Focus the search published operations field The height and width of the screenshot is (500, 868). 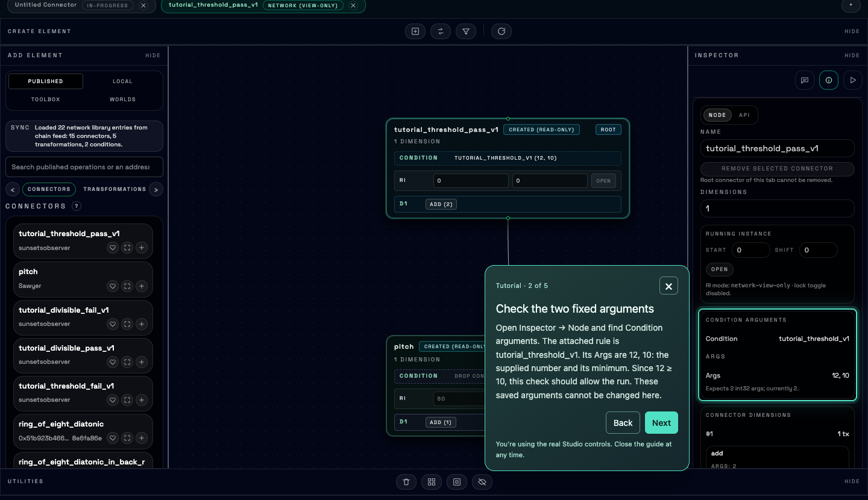tap(85, 167)
